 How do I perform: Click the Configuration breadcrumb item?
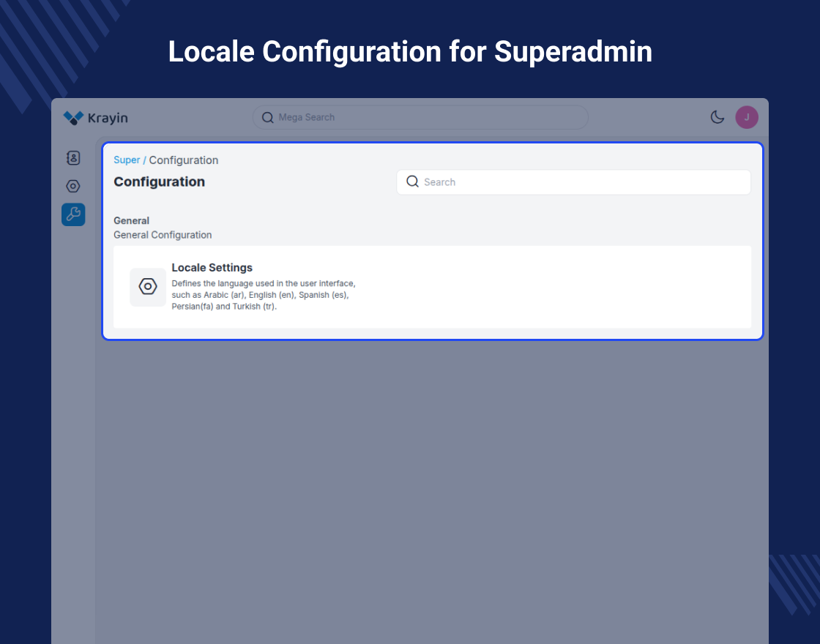[x=184, y=160]
